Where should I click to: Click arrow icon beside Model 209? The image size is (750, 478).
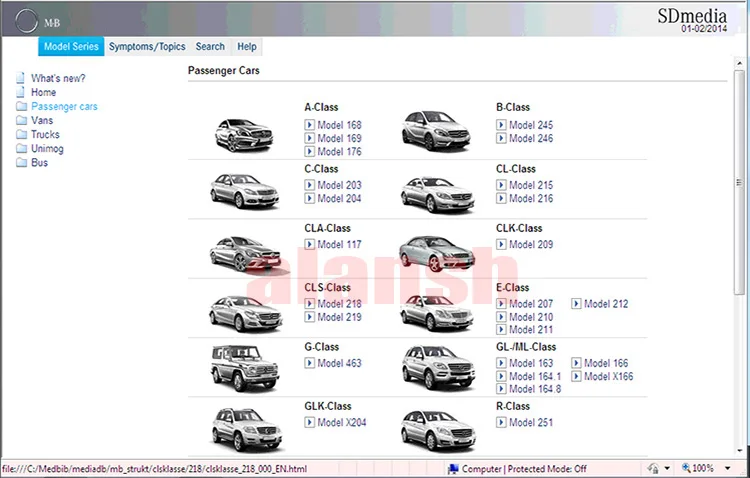[501, 244]
